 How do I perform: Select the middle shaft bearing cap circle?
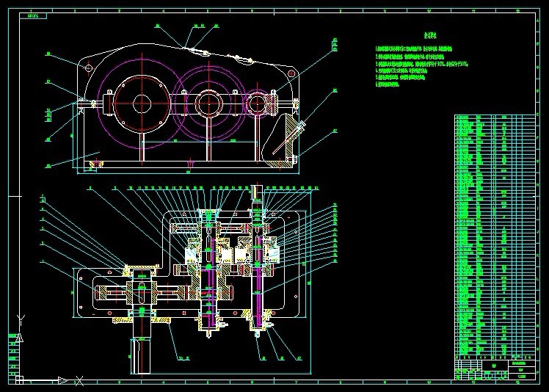pos(209,104)
